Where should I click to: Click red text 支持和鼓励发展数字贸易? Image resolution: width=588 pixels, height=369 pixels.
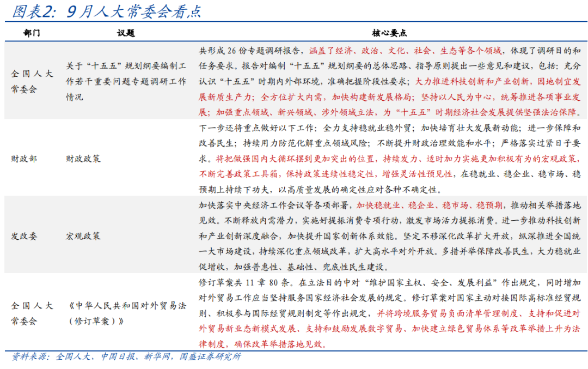pos(354,329)
